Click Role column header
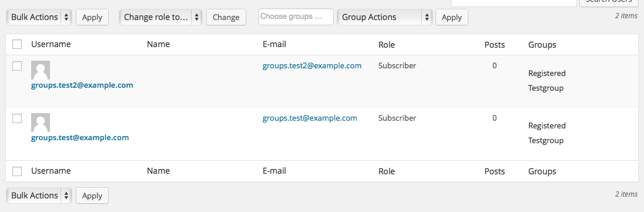Image resolution: width=644 pixels, height=212 pixels. click(387, 44)
